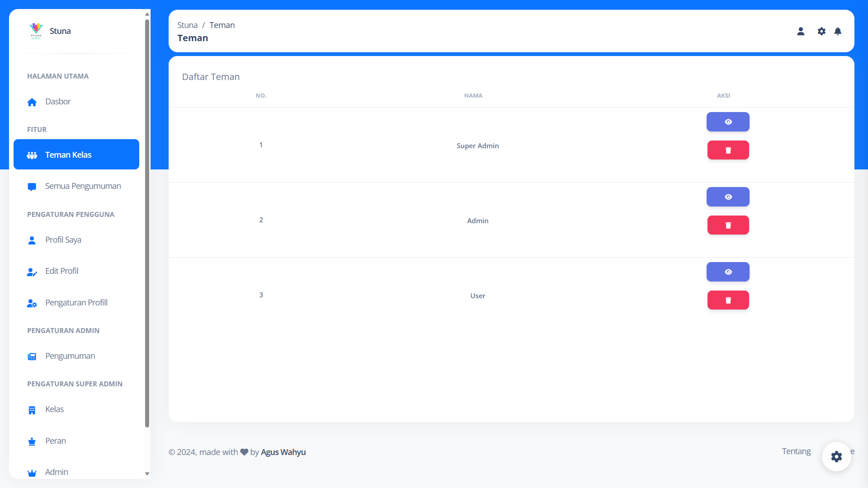Click the Super Admin name cell

click(477, 146)
